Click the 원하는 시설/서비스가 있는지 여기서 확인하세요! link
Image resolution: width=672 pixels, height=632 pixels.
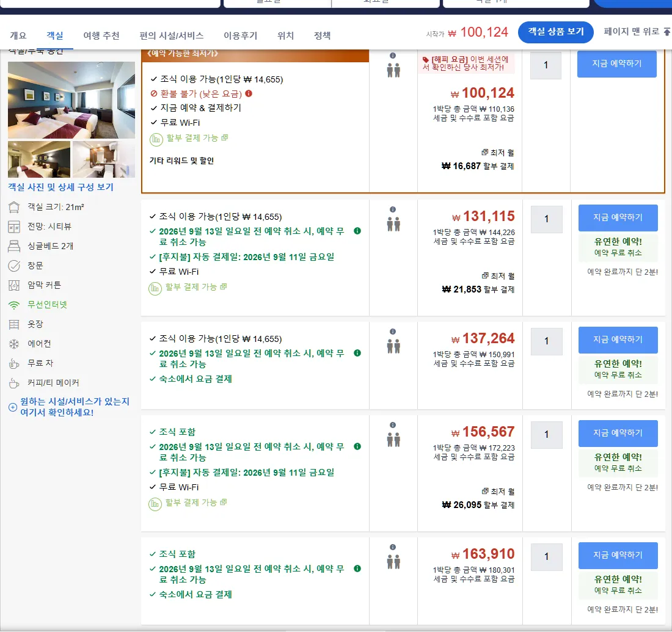(x=75, y=407)
